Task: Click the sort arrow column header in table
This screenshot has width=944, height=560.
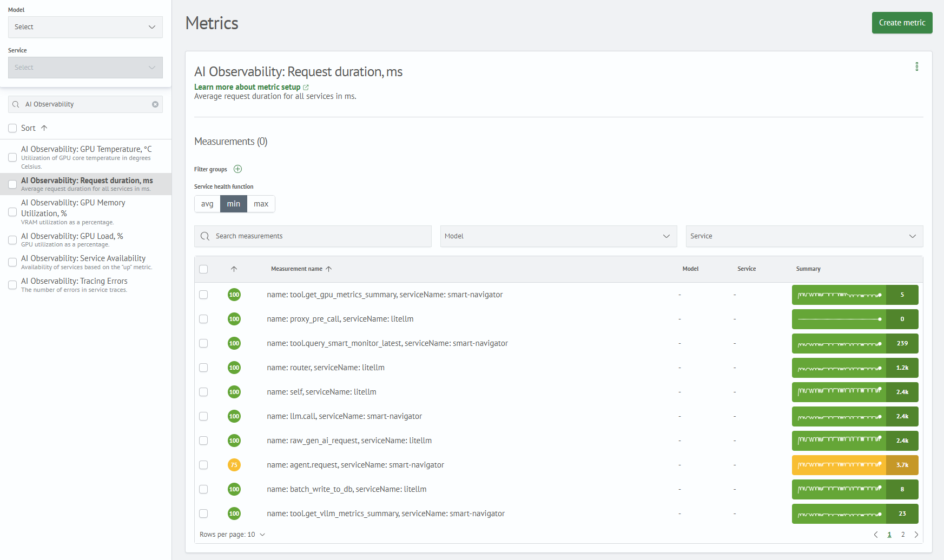Action: pos(234,269)
